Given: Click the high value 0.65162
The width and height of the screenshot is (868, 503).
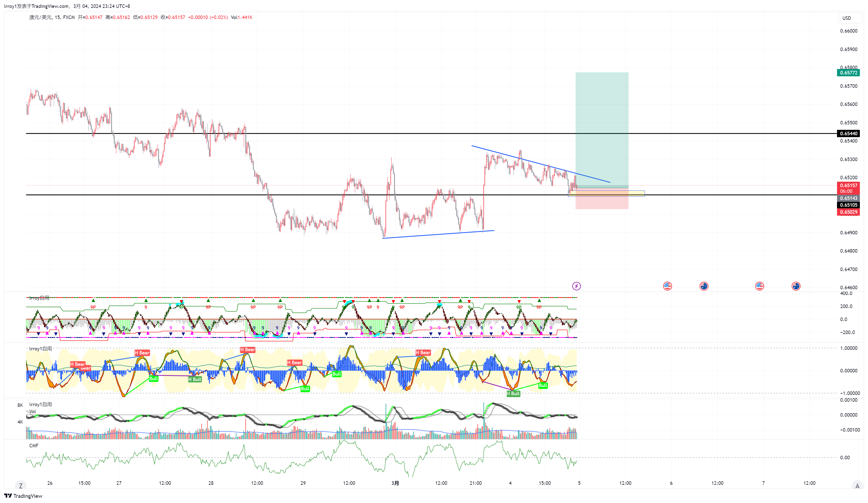Looking at the screenshot, I should pyautogui.click(x=121, y=17).
